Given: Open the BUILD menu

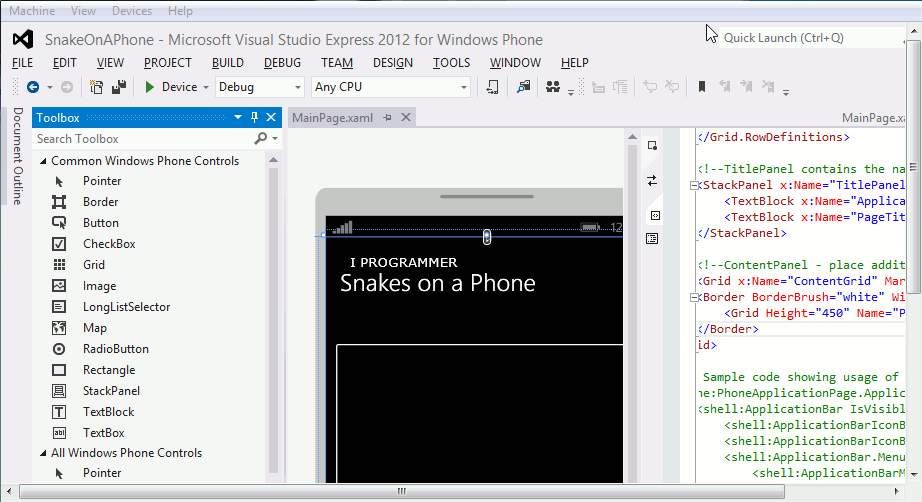Looking at the screenshot, I should [x=228, y=63].
